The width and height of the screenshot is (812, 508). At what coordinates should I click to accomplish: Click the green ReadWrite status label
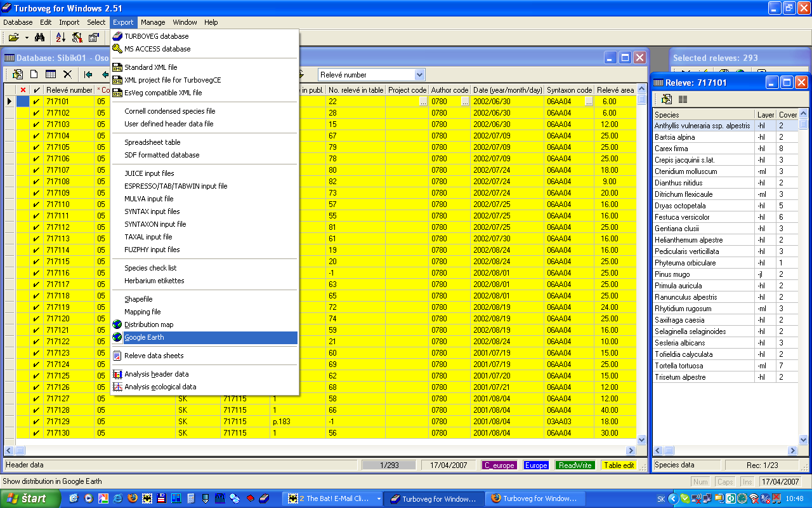pos(575,465)
